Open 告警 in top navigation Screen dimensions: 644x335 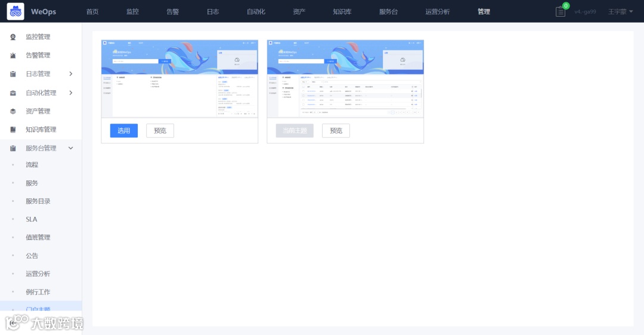coord(173,11)
